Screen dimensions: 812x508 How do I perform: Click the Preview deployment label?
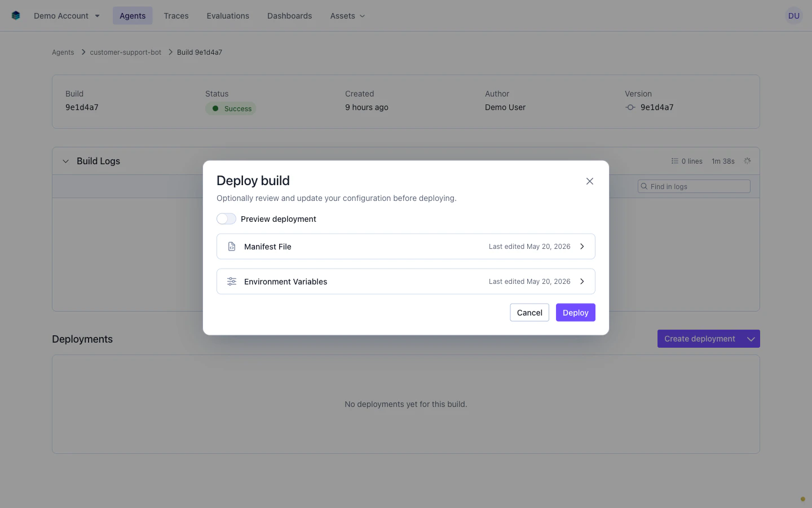279,219
